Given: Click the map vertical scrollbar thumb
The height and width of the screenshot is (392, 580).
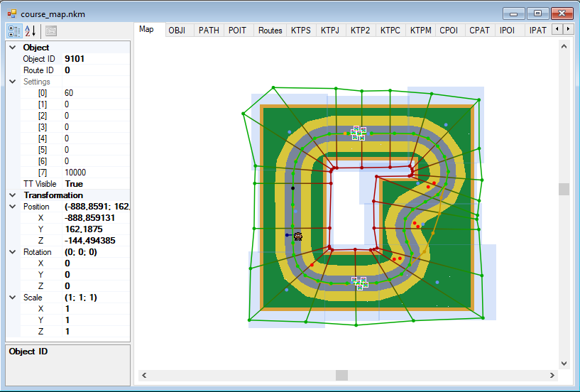Looking at the screenshot, I should 564,189.
